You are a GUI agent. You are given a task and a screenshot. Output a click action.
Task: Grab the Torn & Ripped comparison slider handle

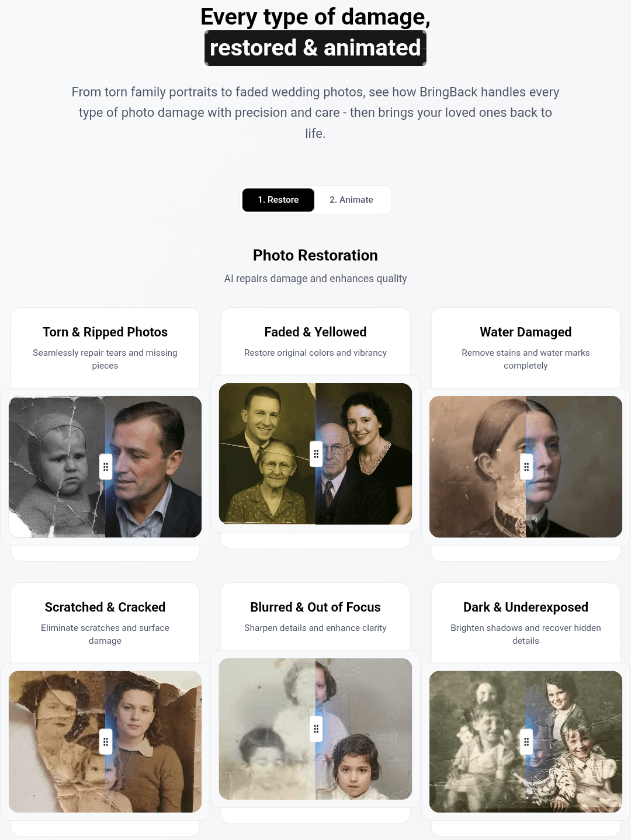pos(106,467)
